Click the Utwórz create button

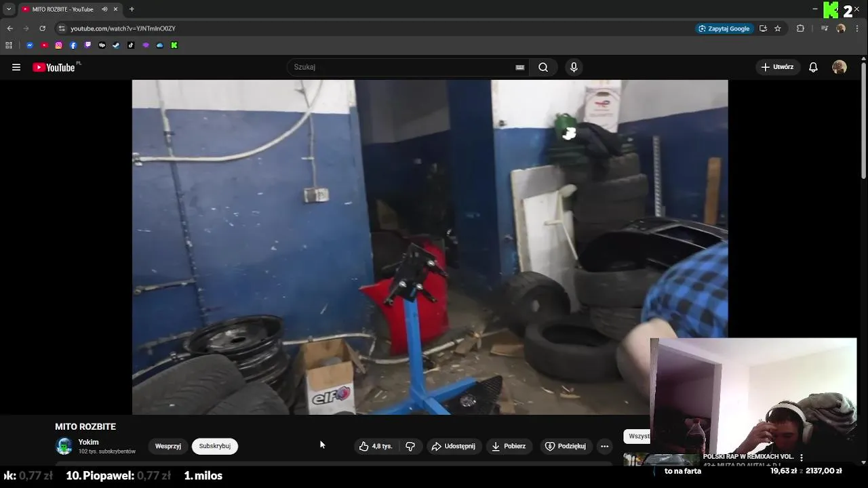coord(777,67)
